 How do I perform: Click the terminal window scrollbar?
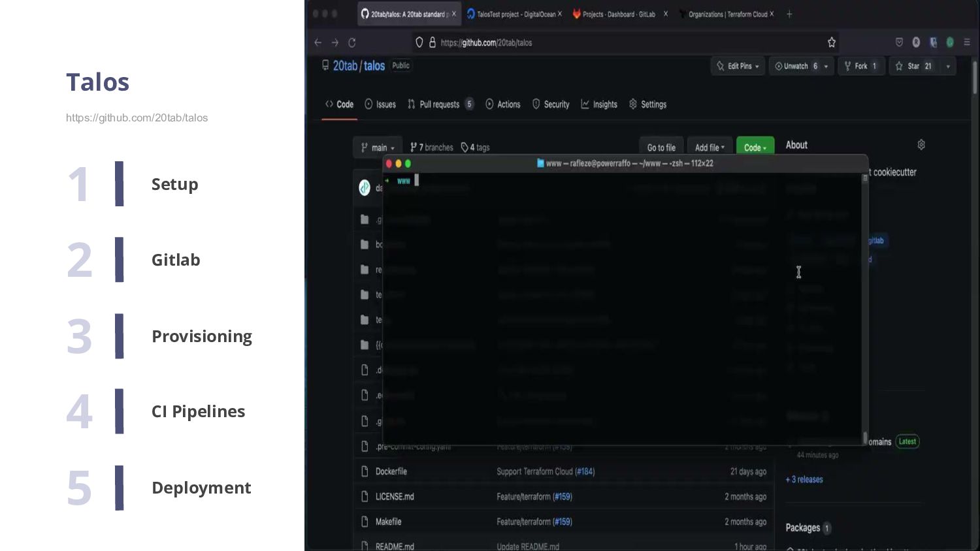coord(865,308)
